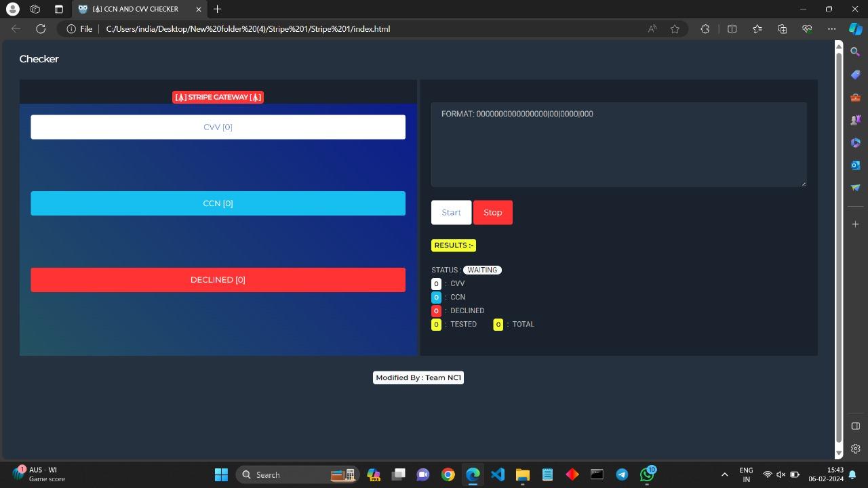Open Collections icon
Viewport: 868px width, 488px height.
coord(782,28)
